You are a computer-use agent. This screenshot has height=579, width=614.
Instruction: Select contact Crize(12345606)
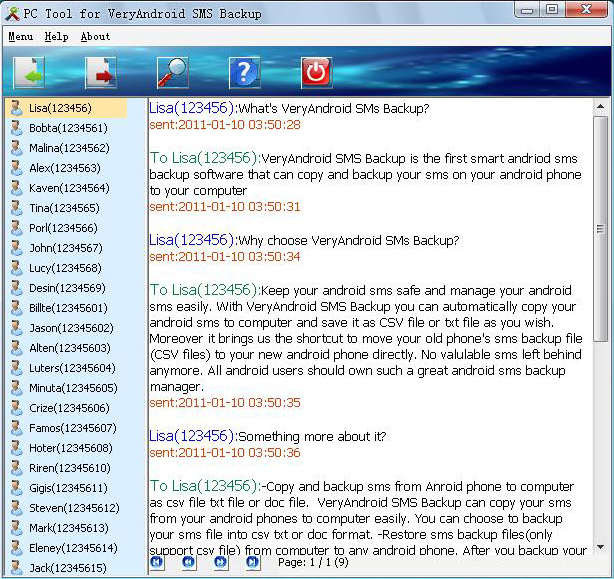tap(69, 408)
